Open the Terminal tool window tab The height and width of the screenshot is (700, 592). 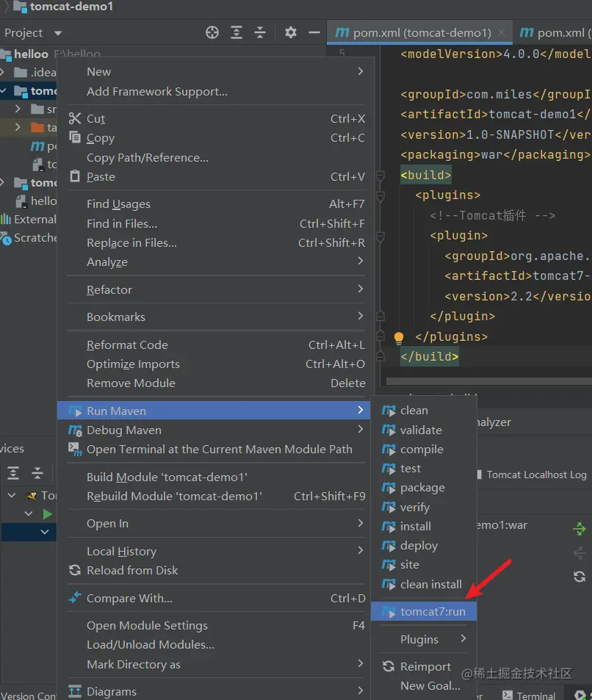[x=529, y=695]
